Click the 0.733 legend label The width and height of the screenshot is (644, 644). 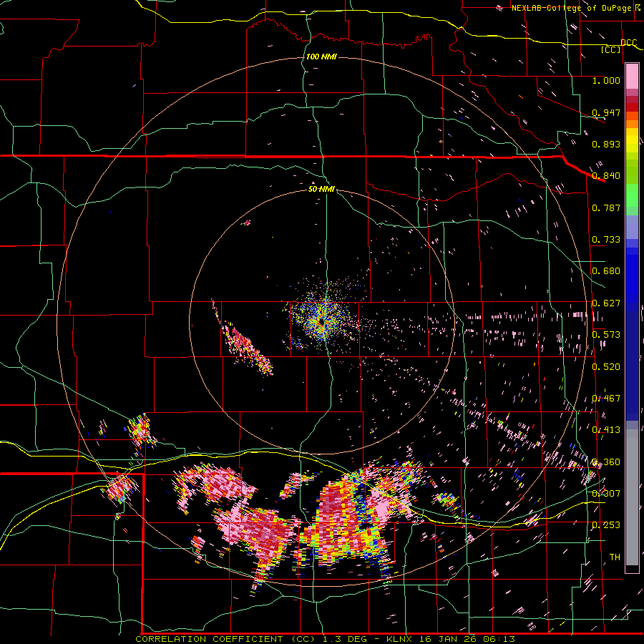click(x=606, y=240)
